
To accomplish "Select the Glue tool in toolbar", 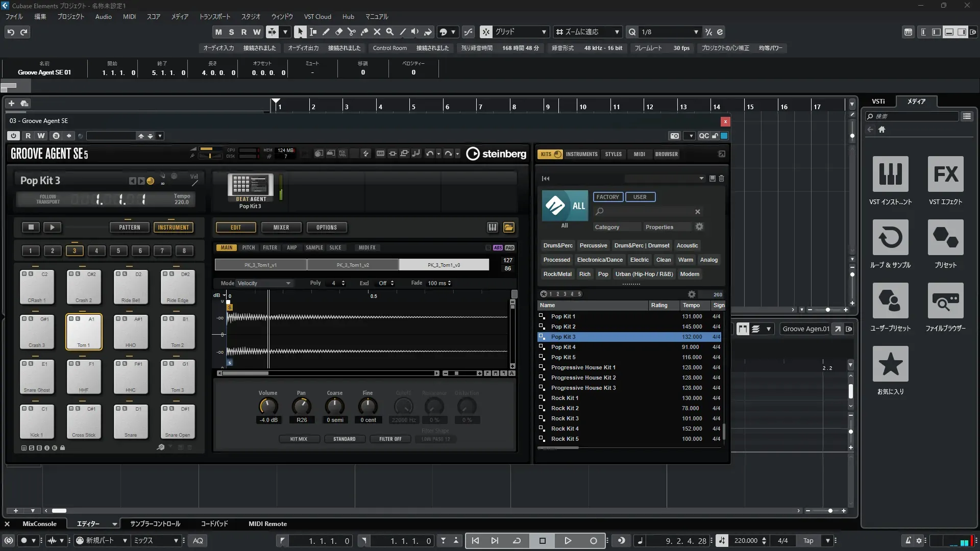I will click(x=364, y=32).
